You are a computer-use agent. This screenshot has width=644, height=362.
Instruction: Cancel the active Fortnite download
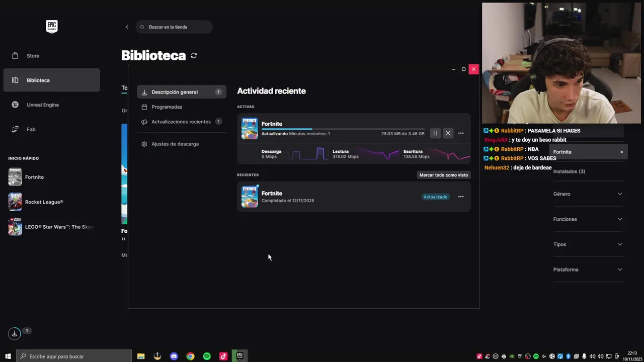[448, 133]
